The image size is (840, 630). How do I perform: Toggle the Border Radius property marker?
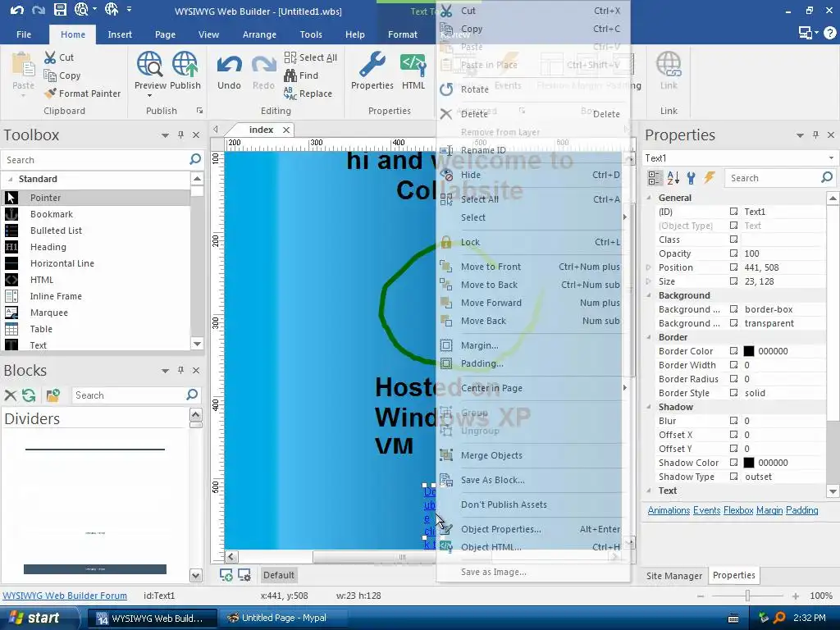pos(733,379)
